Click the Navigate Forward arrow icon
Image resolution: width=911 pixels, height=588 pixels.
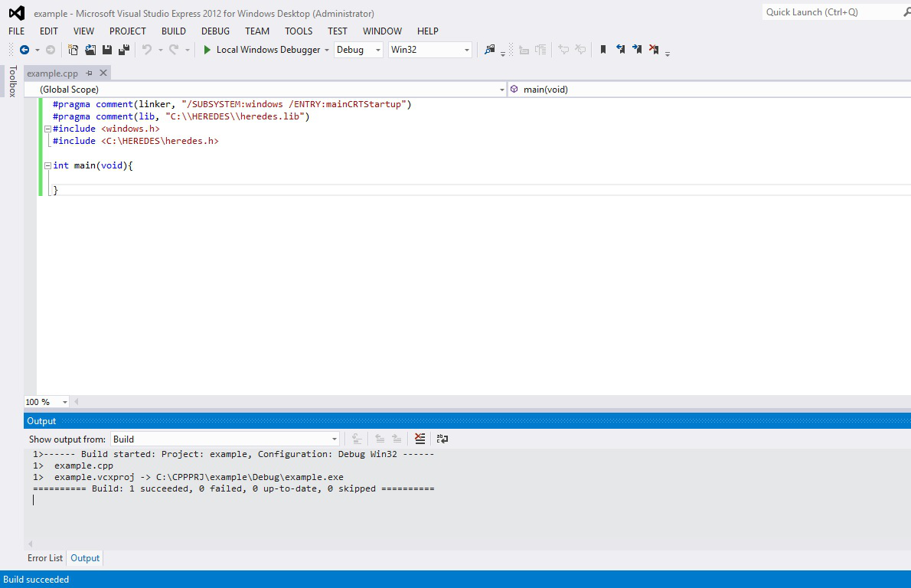(x=51, y=50)
